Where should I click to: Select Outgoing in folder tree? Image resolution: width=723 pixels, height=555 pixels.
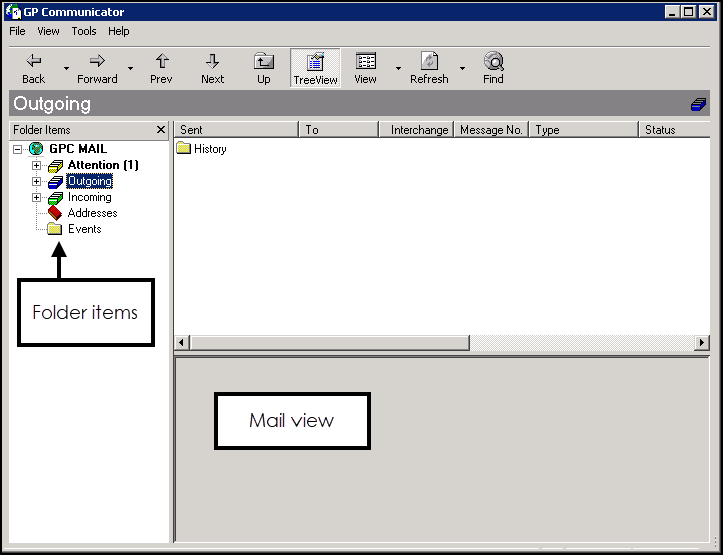tap(89, 181)
